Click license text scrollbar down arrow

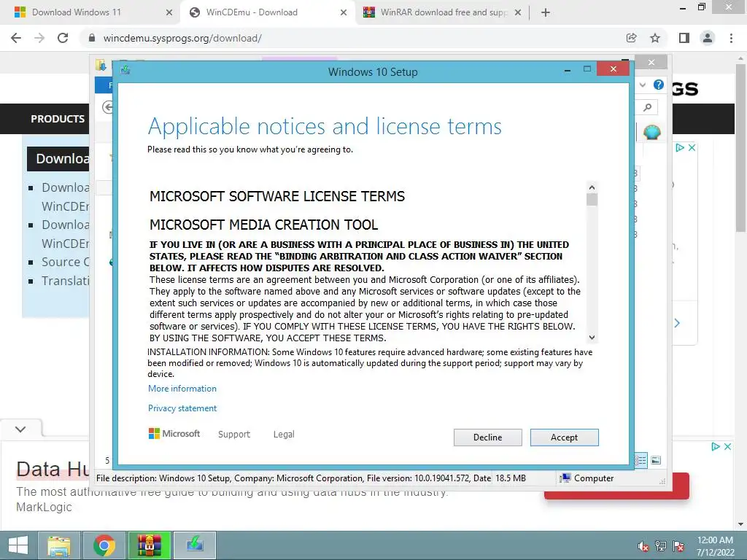pyautogui.click(x=592, y=337)
